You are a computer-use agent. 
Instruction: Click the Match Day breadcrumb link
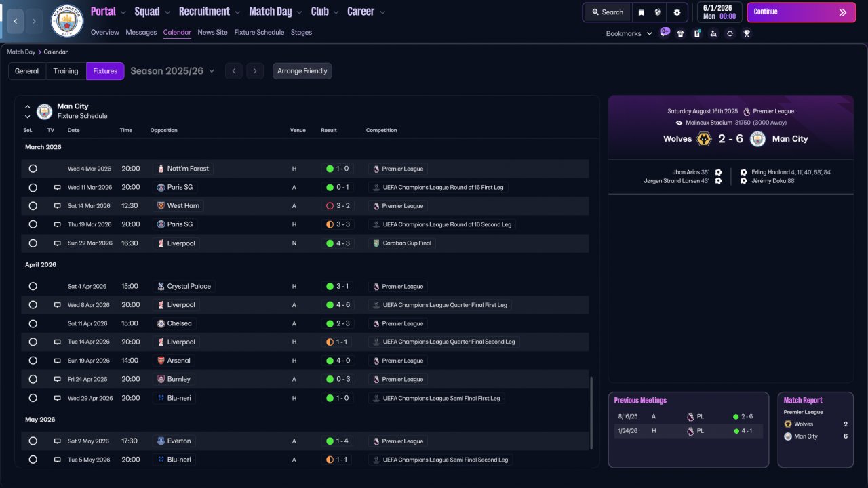click(21, 52)
